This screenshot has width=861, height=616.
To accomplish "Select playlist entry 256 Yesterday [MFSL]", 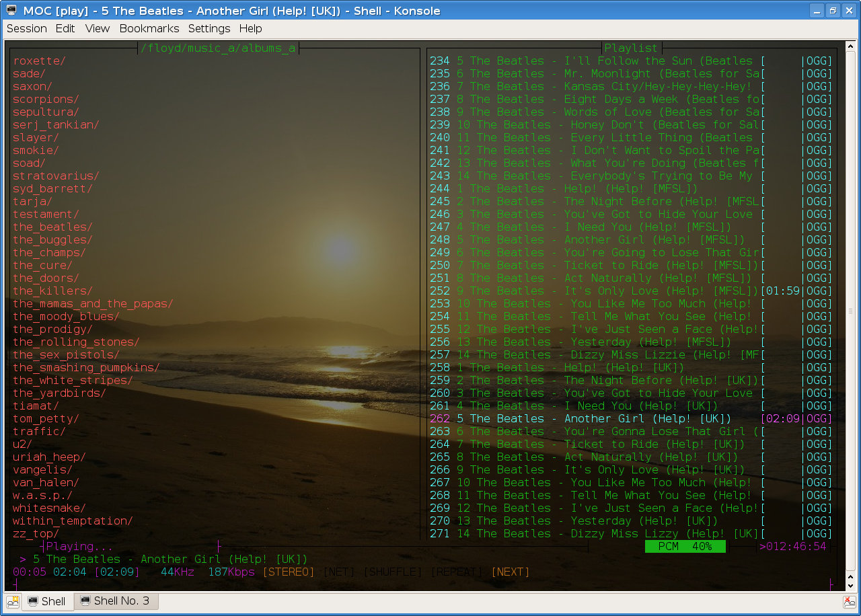I will pos(631,342).
